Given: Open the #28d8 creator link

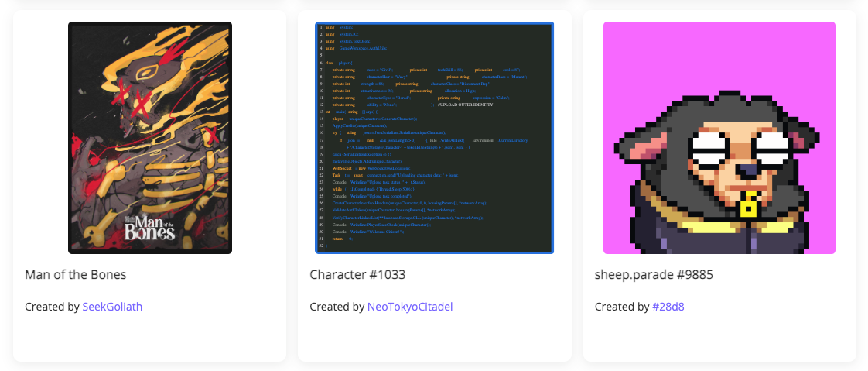Looking at the screenshot, I should point(668,307).
